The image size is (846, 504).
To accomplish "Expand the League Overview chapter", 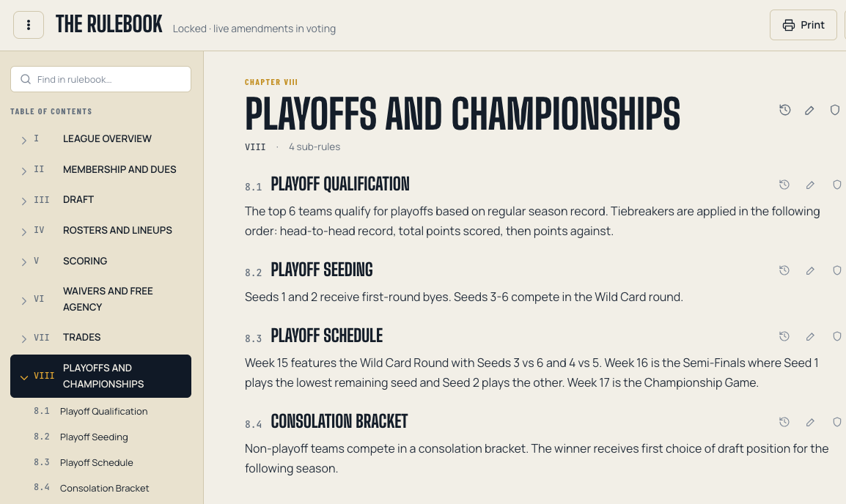I will pos(23,140).
